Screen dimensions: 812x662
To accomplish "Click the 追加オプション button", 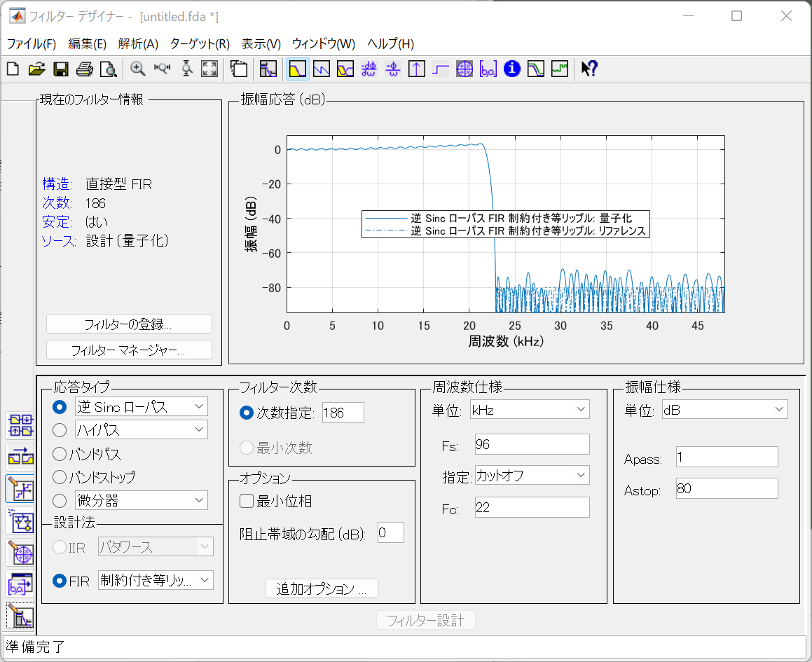I will coord(322,589).
